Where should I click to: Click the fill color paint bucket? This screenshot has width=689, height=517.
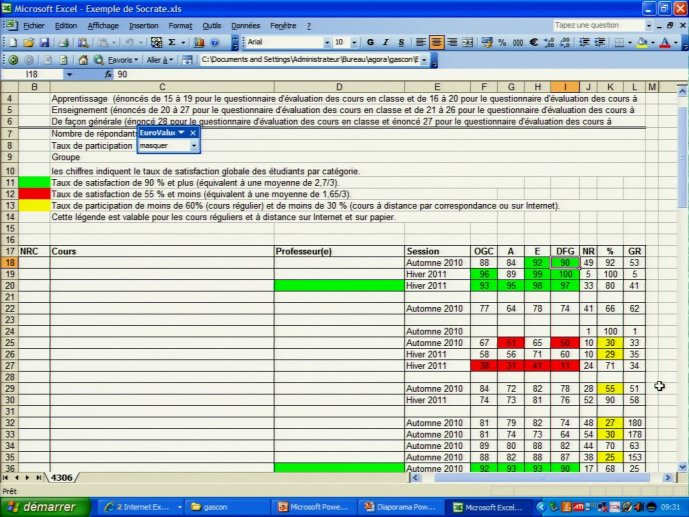pyautogui.click(x=642, y=43)
